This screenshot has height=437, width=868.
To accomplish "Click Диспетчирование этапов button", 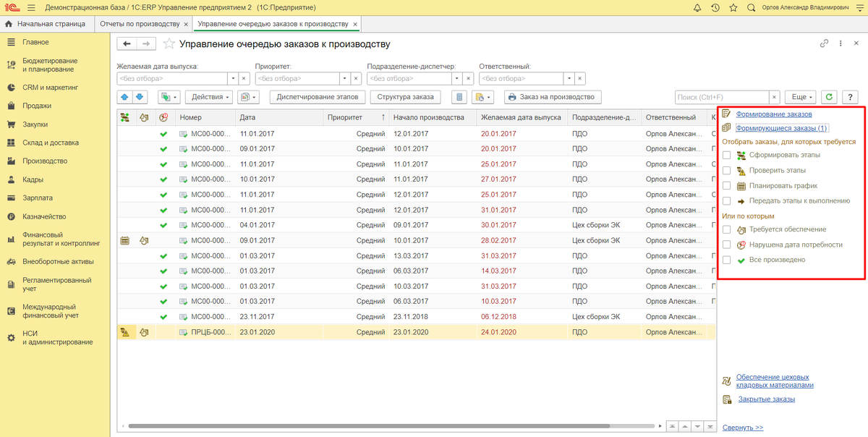I will 318,97.
